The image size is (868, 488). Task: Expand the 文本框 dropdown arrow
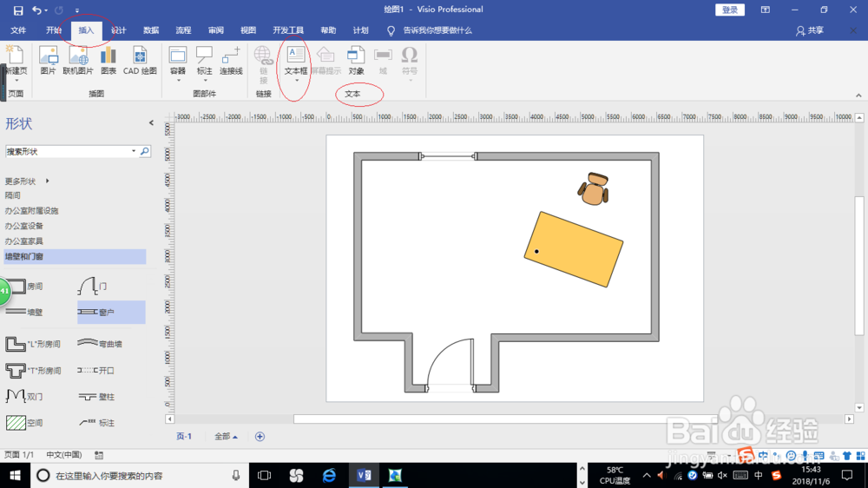click(297, 81)
